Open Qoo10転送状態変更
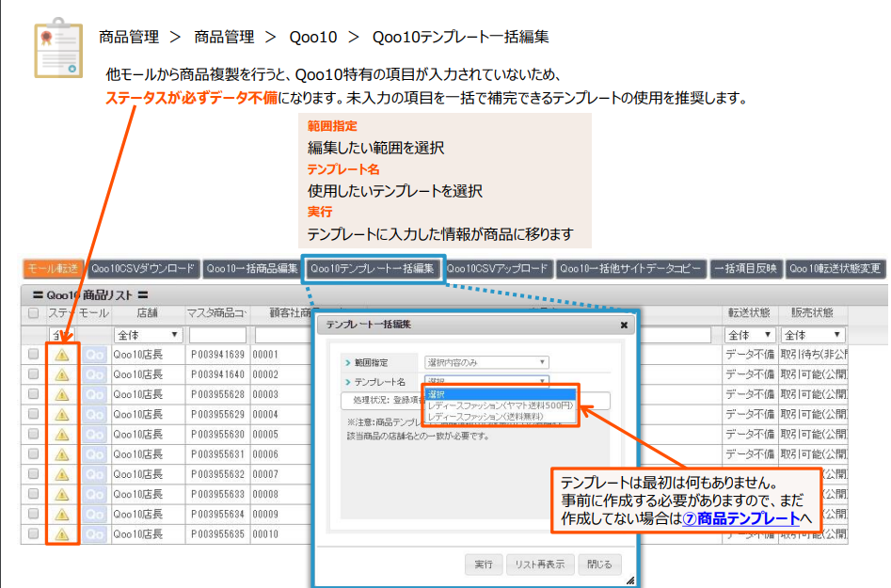This screenshot has width=891, height=588. 835,269
